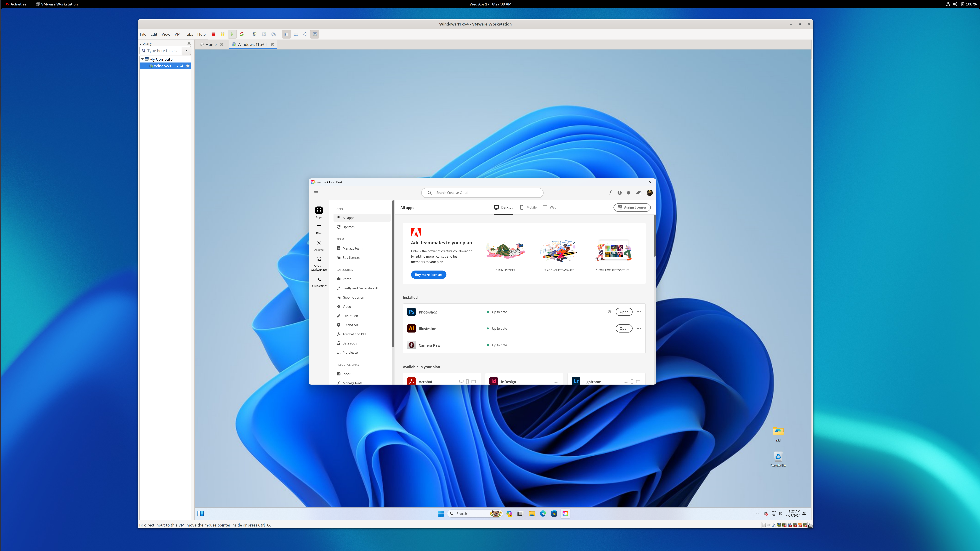Open Stock & Marketplace sidebar item
Viewport: 980px width, 551px height.
319,264
